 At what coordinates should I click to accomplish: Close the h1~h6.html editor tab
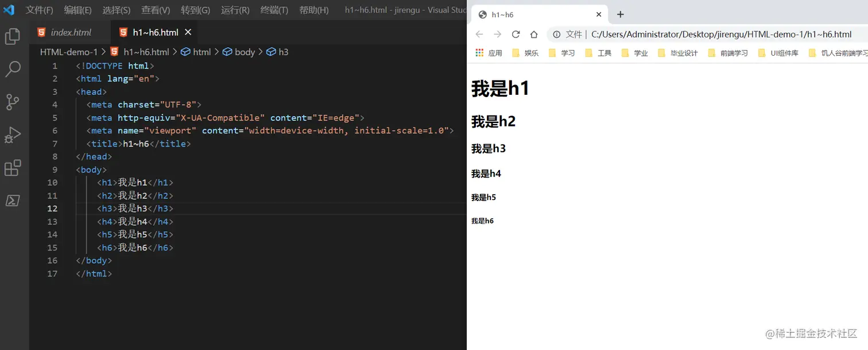188,32
